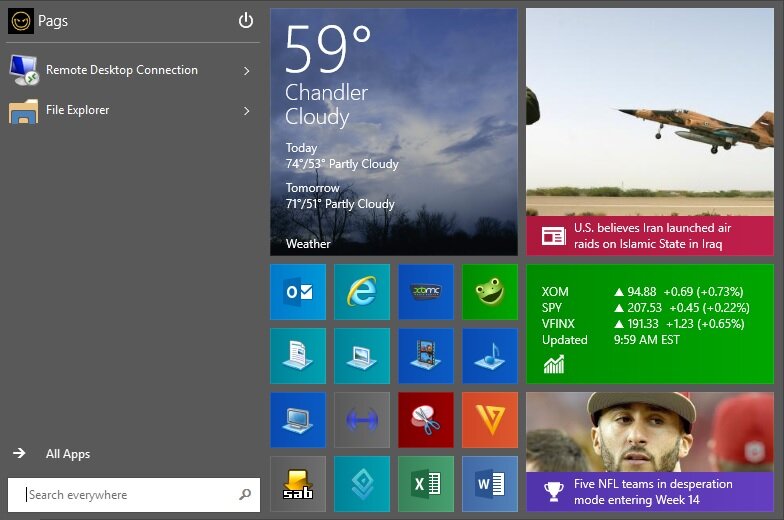Viewport: 784px width, 520px height.
Task: Launch Excel from the tiles
Action: tap(426, 484)
